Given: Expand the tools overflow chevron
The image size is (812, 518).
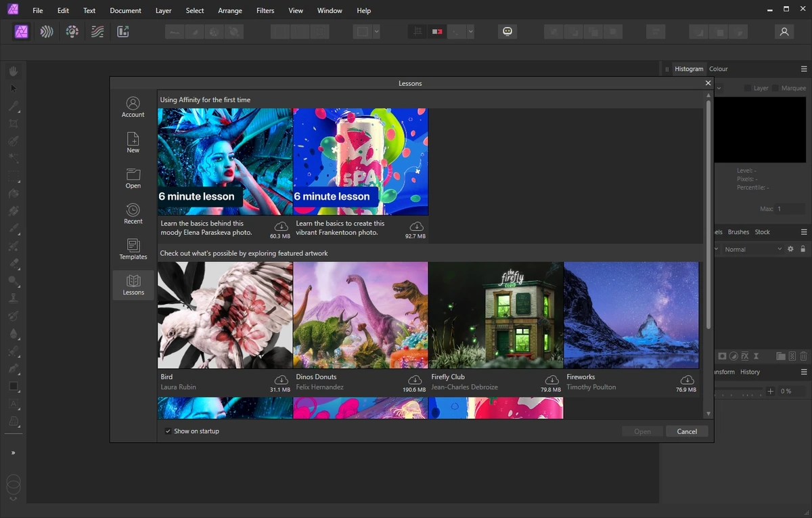Looking at the screenshot, I should [x=14, y=453].
